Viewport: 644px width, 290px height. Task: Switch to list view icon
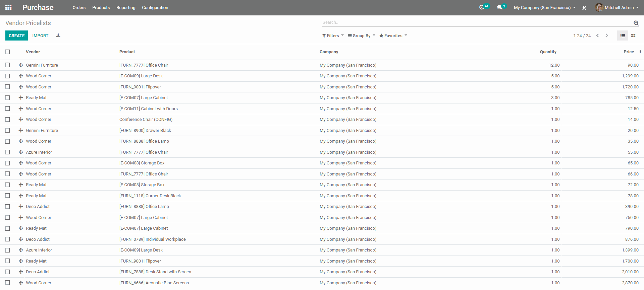(623, 35)
